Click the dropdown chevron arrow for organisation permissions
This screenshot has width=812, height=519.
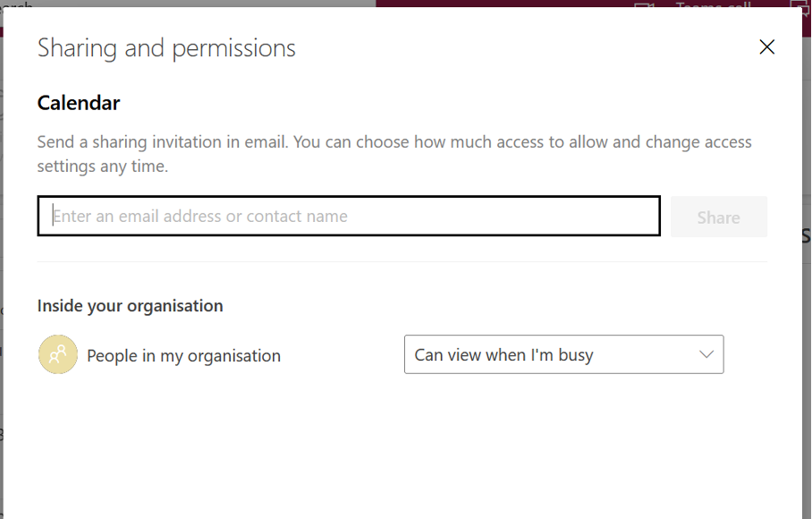tap(706, 355)
